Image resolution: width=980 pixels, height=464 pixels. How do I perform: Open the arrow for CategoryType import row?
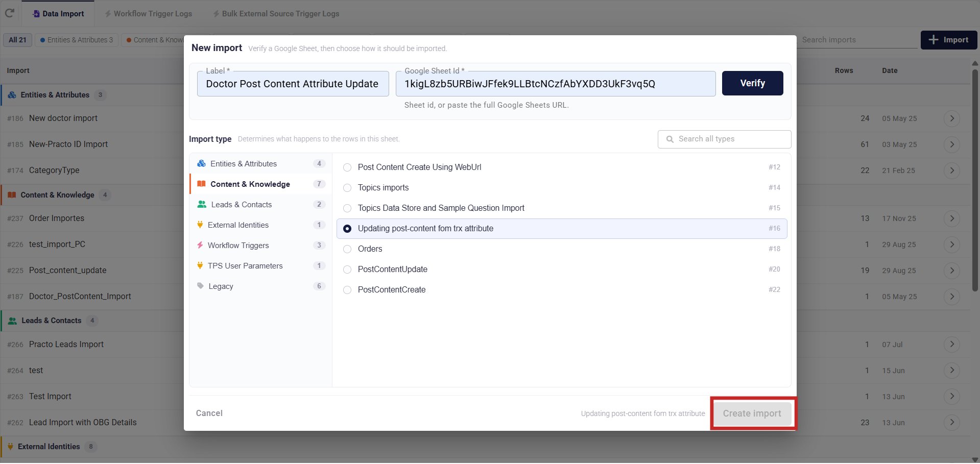[952, 170]
